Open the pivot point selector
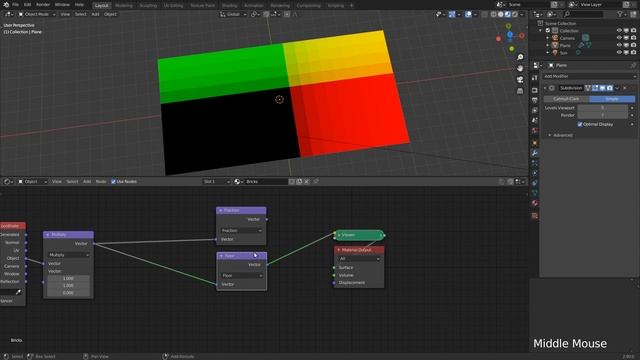 [x=255, y=14]
